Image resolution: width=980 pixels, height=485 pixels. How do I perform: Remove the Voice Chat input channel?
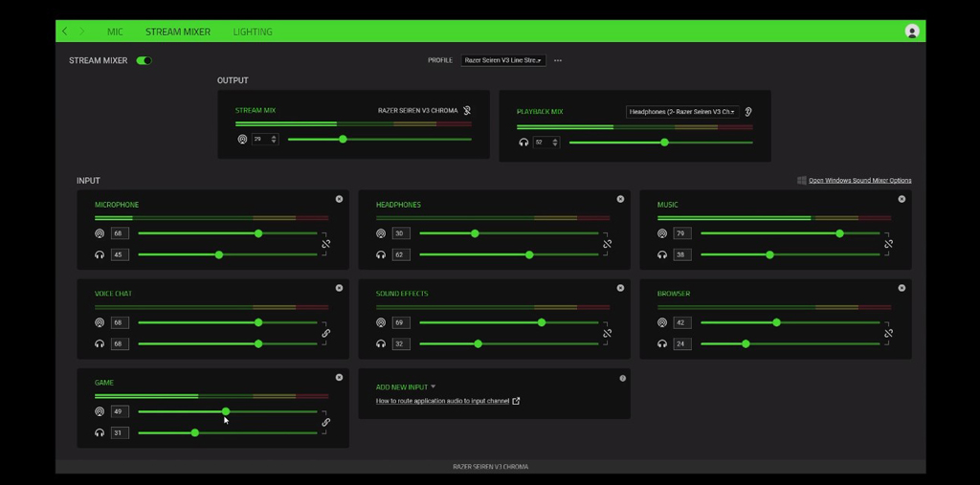339,288
